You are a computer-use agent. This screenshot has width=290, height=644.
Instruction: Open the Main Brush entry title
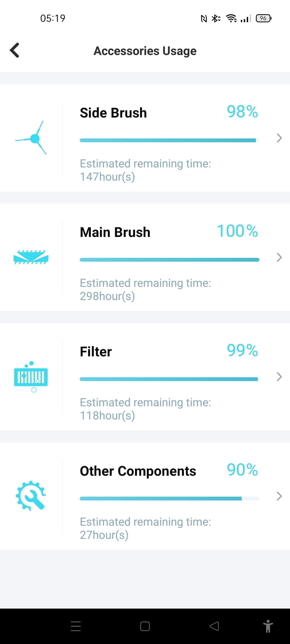click(x=115, y=232)
